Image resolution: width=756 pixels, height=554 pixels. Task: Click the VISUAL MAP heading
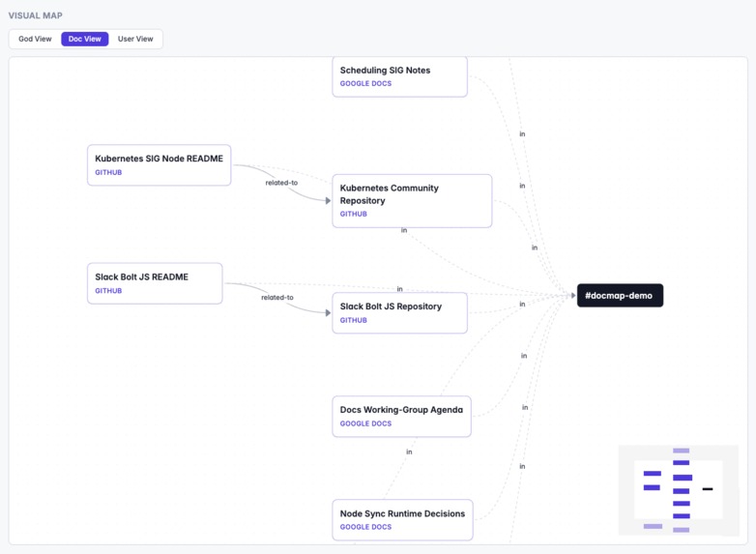coord(35,15)
